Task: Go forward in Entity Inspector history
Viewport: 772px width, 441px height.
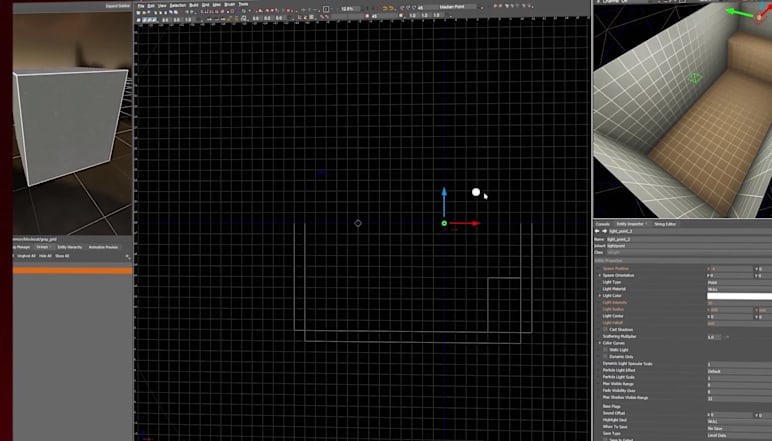Action: [605, 231]
